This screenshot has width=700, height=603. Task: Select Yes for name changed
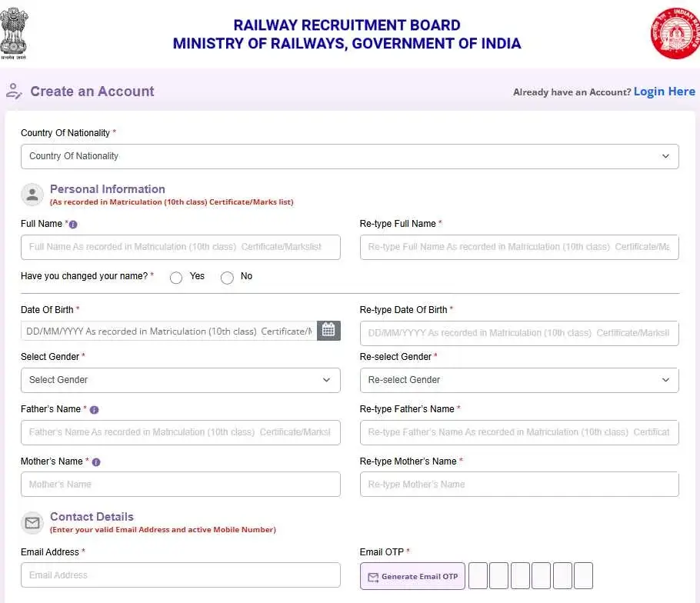coord(176,278)
